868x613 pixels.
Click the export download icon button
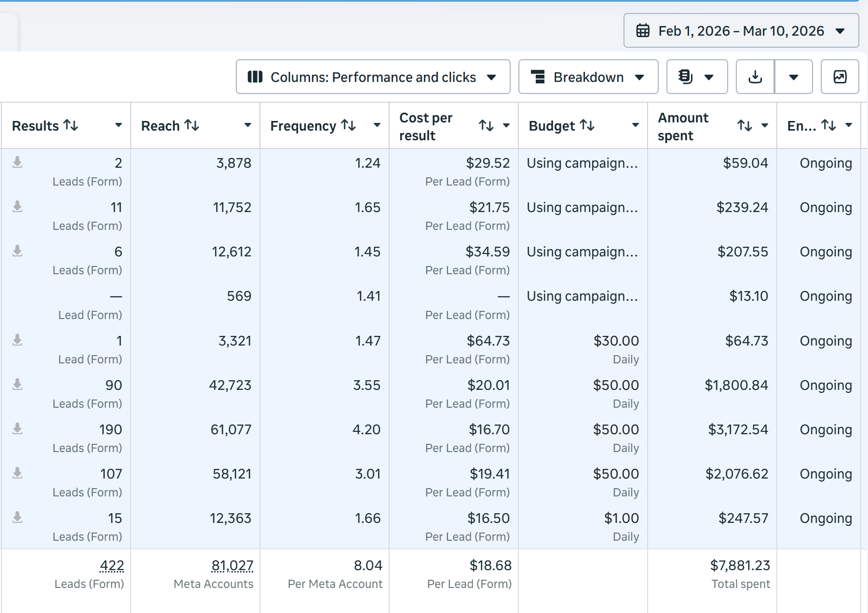(x=755, y=77)
